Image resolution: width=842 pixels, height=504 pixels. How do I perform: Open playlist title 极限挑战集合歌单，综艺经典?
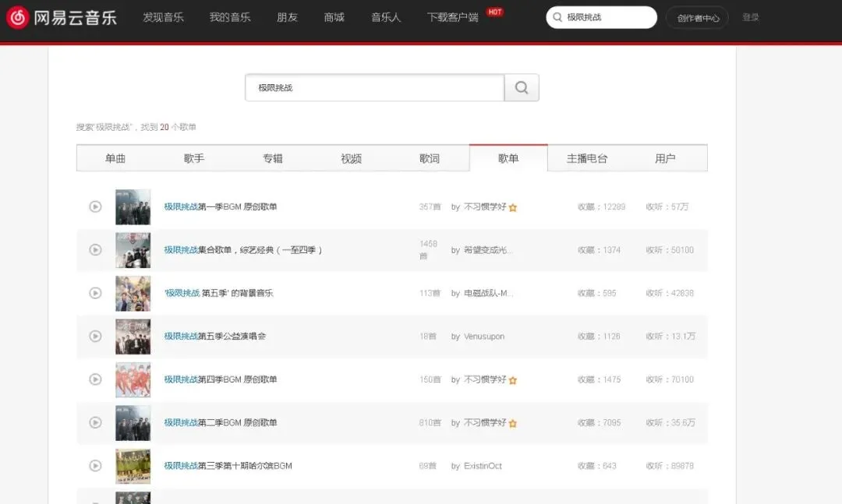click(x=242, y=249)
